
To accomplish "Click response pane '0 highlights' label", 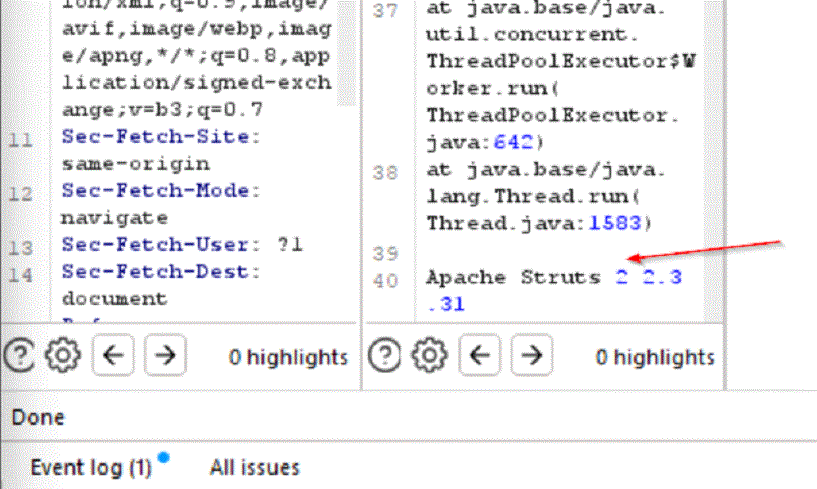I will 655,356.
